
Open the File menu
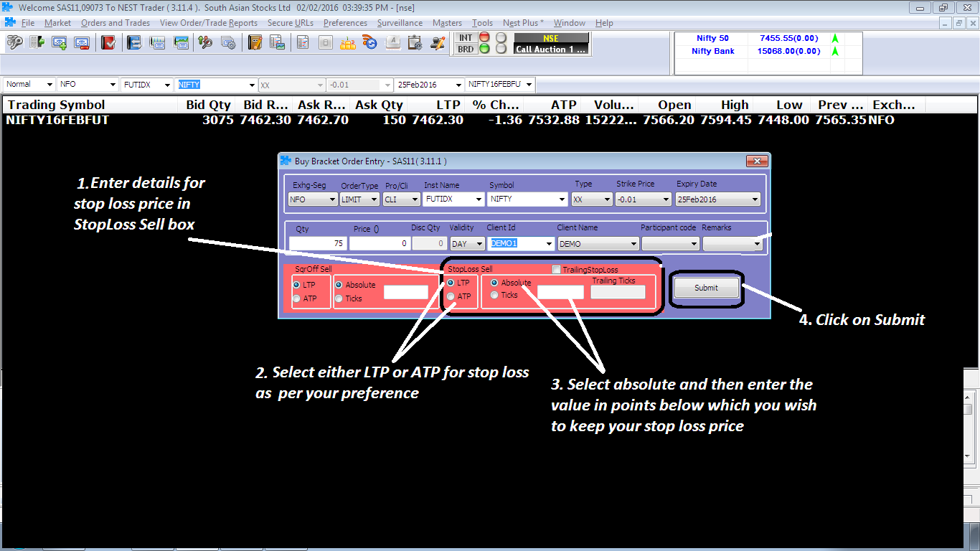pos(28,23)
